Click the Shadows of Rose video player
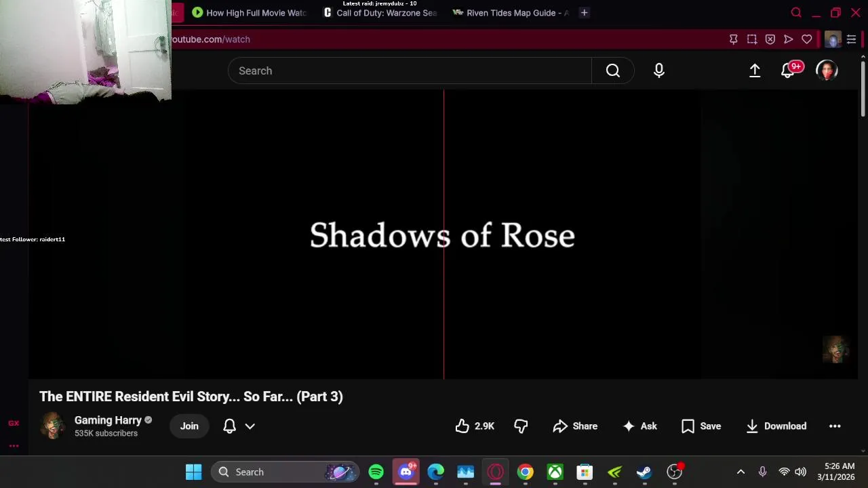868x488 pixels. click(443, 235)
